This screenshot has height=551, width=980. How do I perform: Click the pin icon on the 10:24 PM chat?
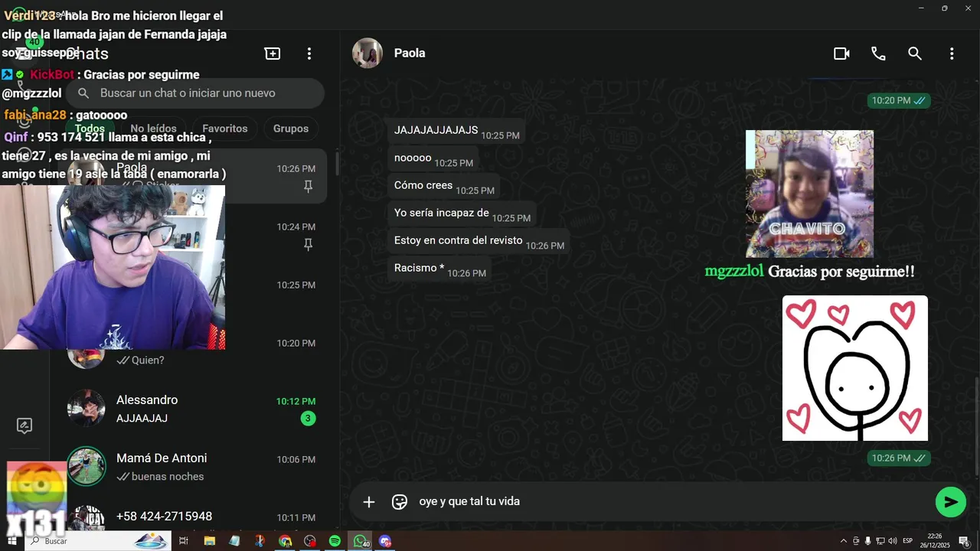308,245
